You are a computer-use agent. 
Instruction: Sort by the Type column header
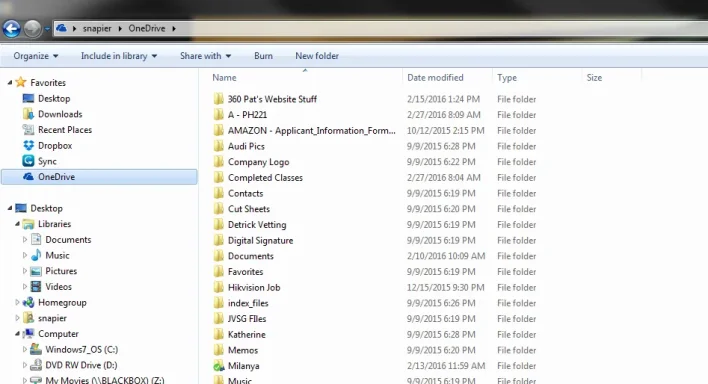pyautogui.click(x=507, y=78)
